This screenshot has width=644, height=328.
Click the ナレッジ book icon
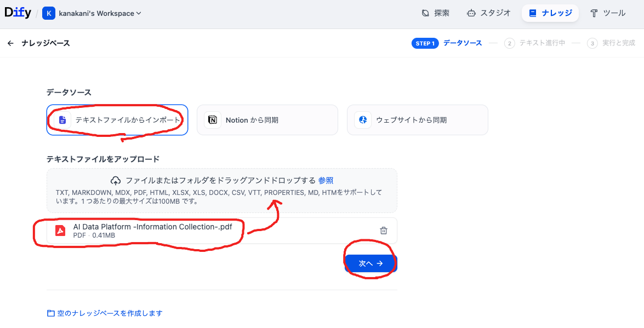pos(533,13)
